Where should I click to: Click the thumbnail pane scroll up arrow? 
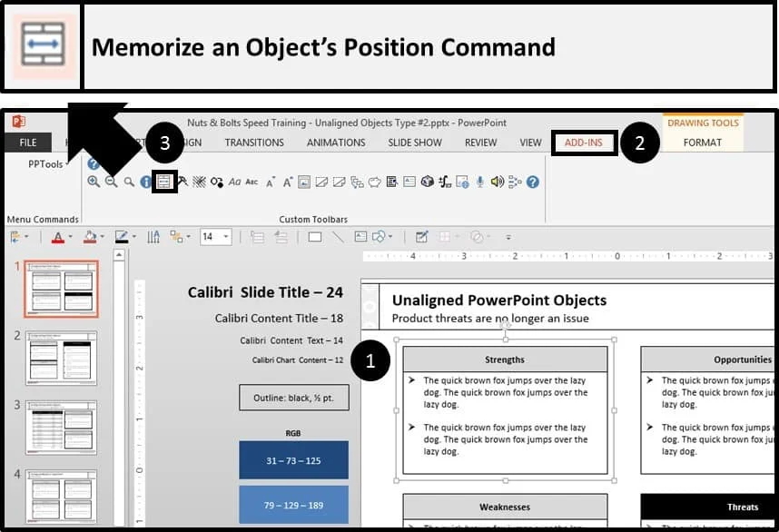click(119, 255)
